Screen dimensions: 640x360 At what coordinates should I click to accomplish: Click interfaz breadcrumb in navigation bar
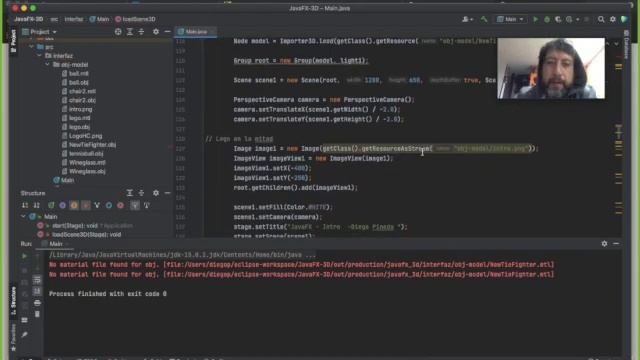click(73, 19)
